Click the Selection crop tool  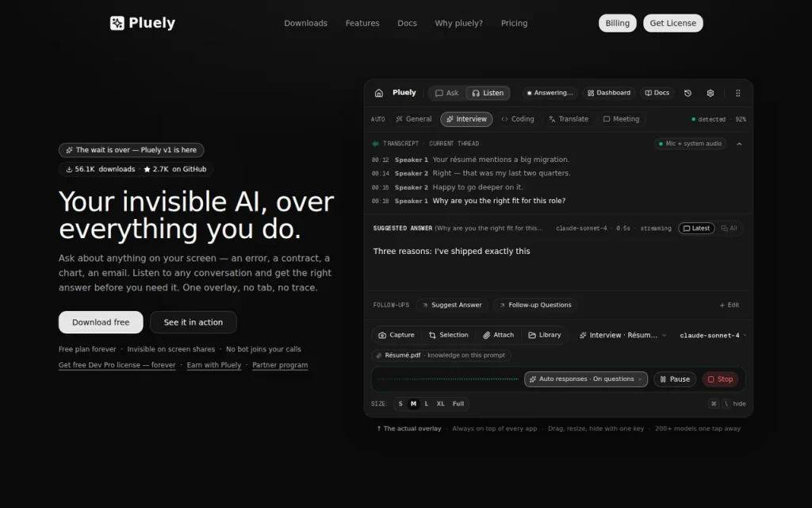[x=449, y=335]
